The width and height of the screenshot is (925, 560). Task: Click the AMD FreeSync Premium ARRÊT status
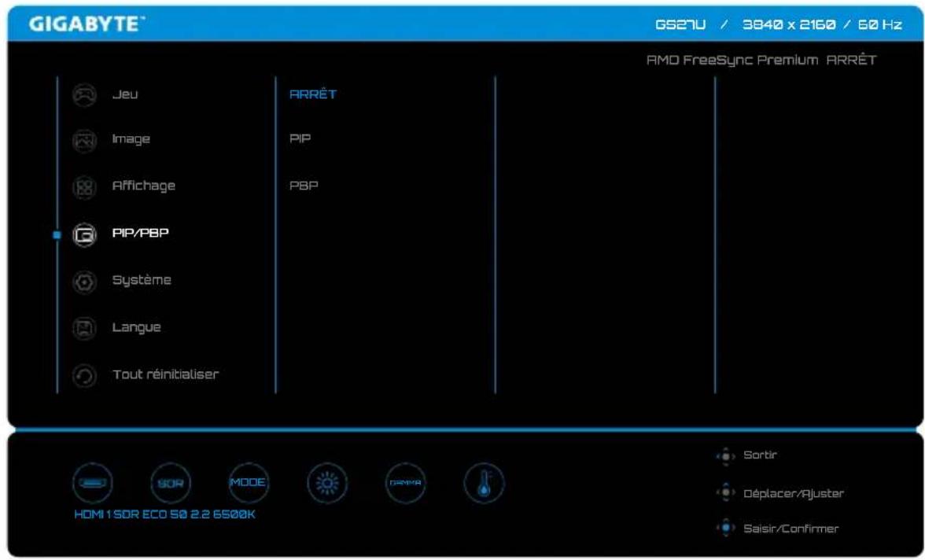pyautogui.click(x=761, y=61)
